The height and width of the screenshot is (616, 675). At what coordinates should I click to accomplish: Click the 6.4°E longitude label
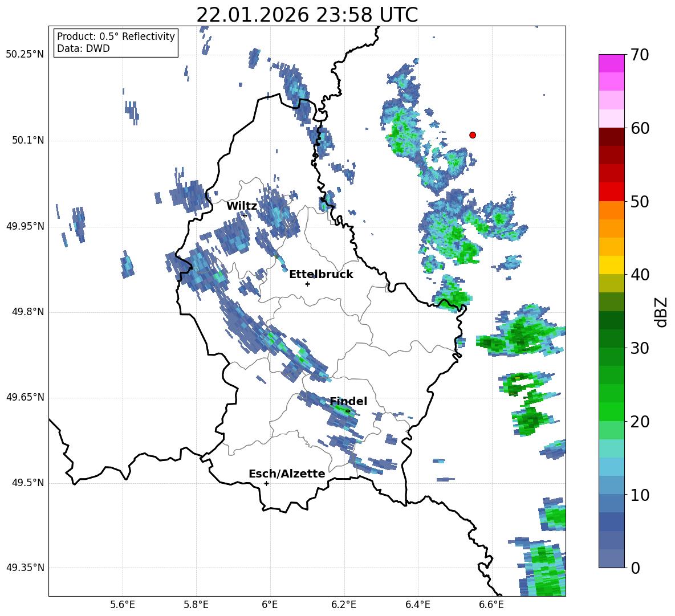click(x=417, y=605)
